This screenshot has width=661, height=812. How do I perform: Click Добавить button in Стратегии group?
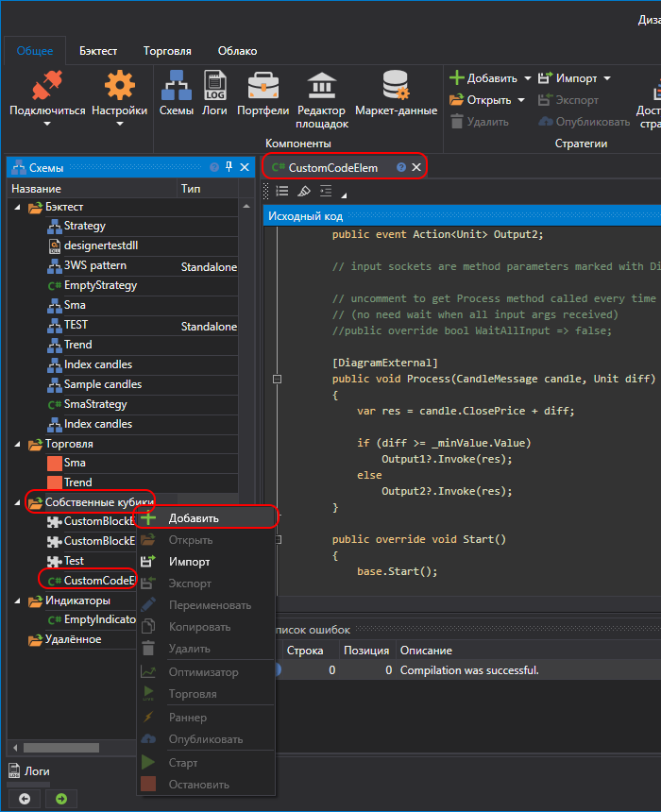(x=483, y=78)
